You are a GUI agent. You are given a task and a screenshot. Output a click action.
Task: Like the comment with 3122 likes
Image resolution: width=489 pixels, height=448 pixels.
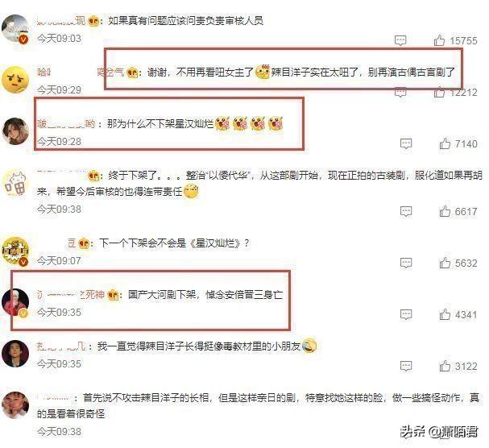pos(445,366)
